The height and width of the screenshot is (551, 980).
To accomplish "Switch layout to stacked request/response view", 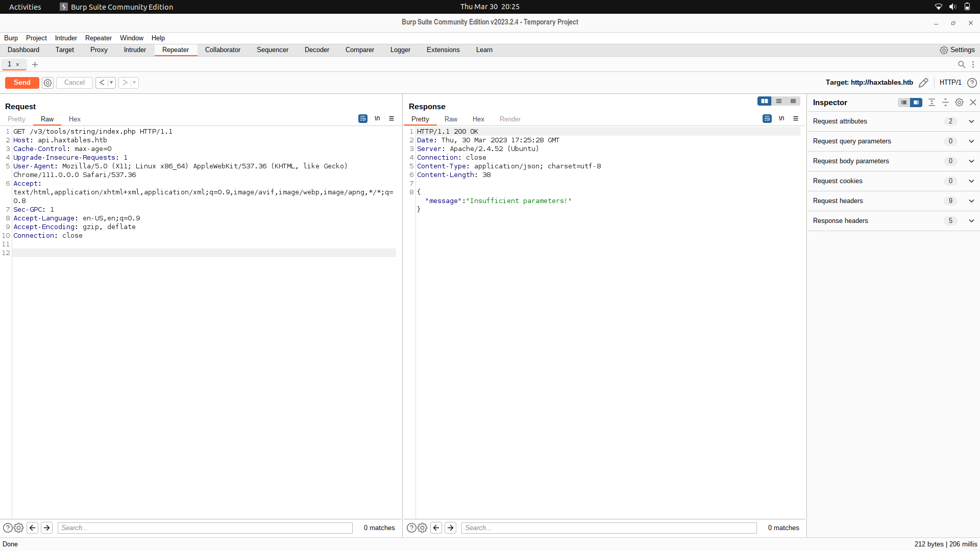I will (x=778, y=101).
